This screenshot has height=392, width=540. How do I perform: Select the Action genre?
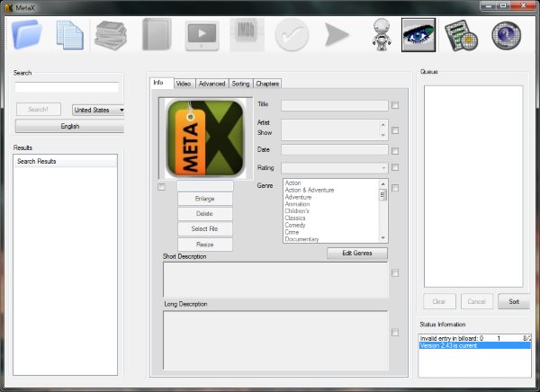293,183
